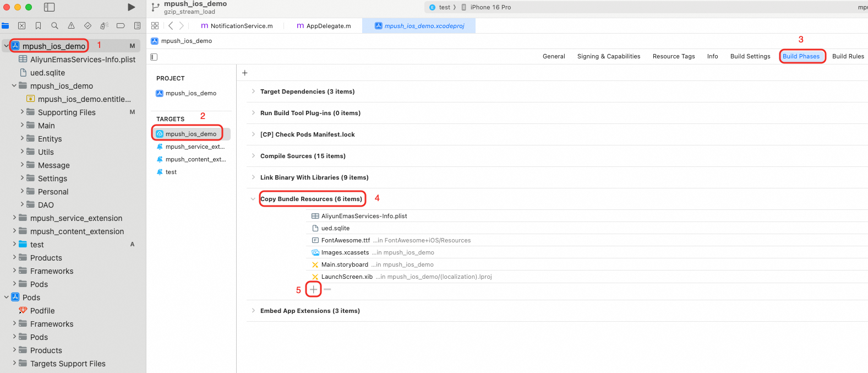This screenshot has height=373, width=868.
Task: Select Podfile in navigator
Action: click(x=42, y=310)
